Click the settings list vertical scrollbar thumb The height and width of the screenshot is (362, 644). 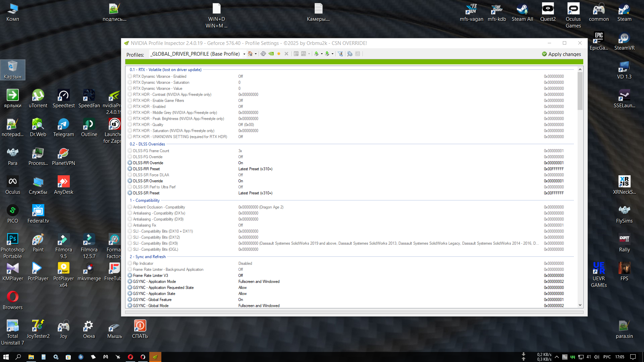[580, 91]
